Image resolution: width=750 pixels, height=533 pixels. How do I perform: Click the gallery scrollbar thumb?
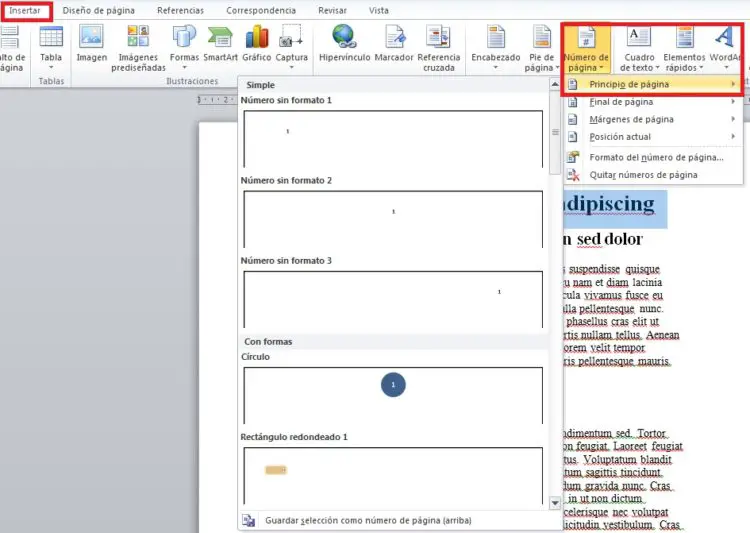pyautogui.click(x=555, y=132)
